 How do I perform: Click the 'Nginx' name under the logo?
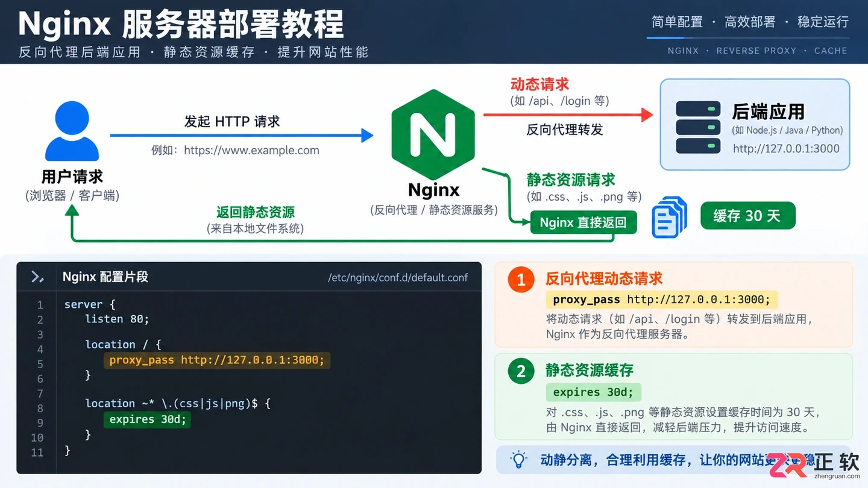coord(433,190)
